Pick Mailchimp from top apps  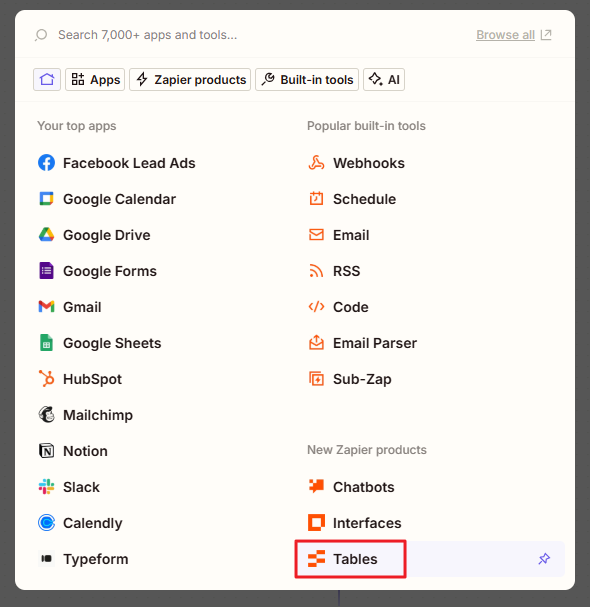coord(86,415)
